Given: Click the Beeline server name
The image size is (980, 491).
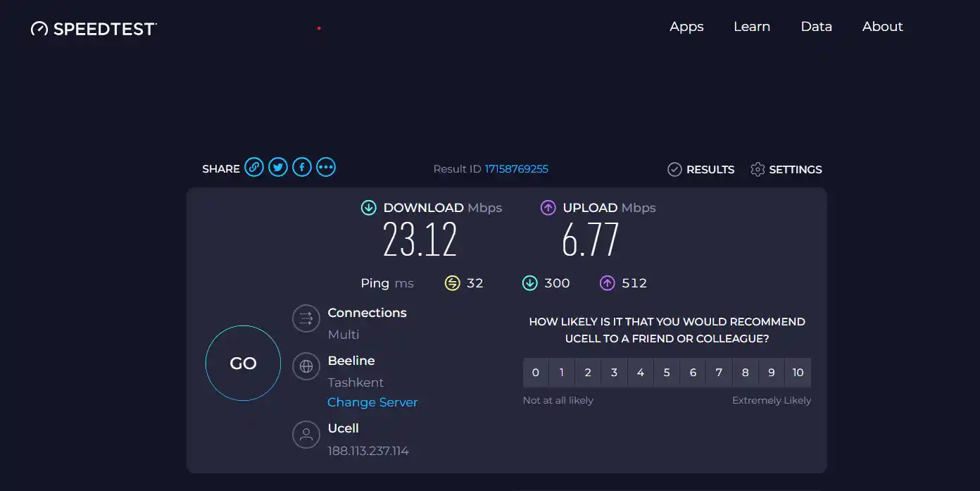Looking at the screenshot, I should [x=351, y=361].
